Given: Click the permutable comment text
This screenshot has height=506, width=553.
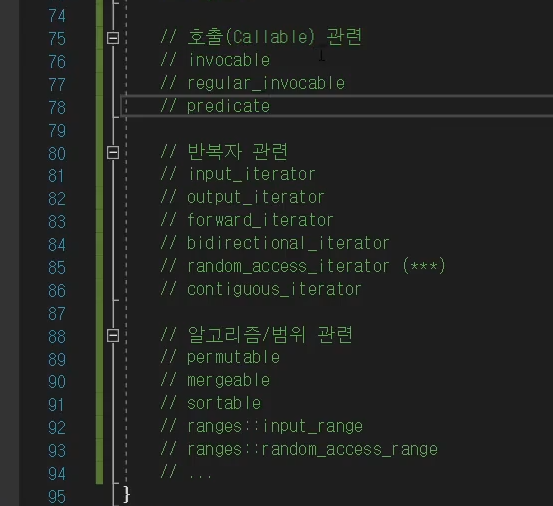Looking at the screenshot, I should coord(233,358).
